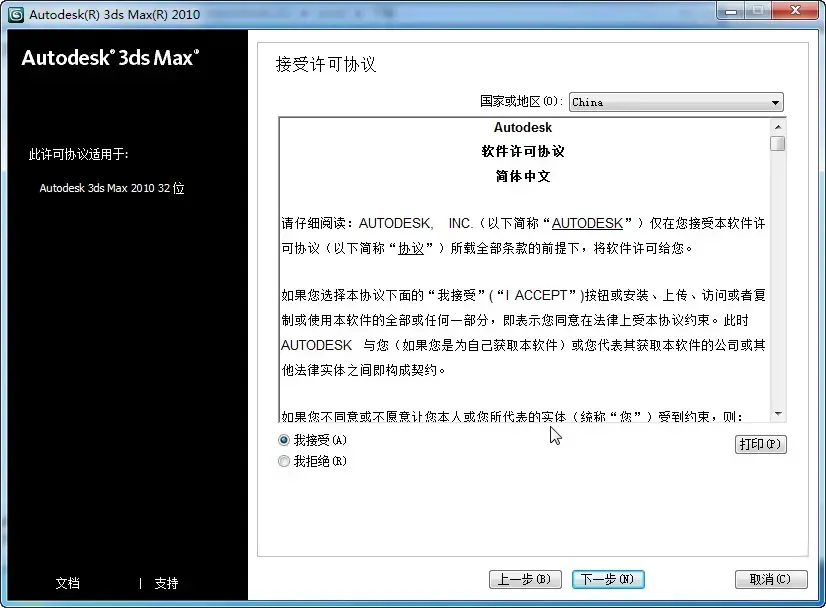Click the Autodesk 3ds Max 2010 32 位 text
This screenshot has height=608, width=826.
(112, 188)
